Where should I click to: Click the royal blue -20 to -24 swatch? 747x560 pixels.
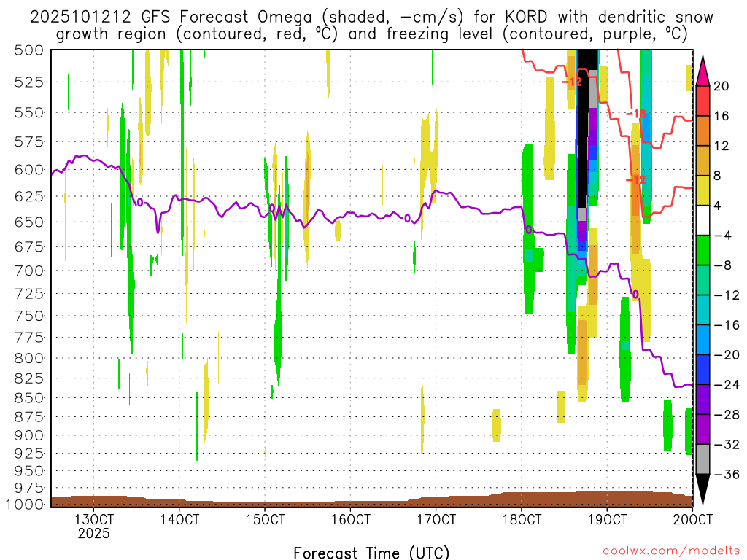tap(703, 370)
